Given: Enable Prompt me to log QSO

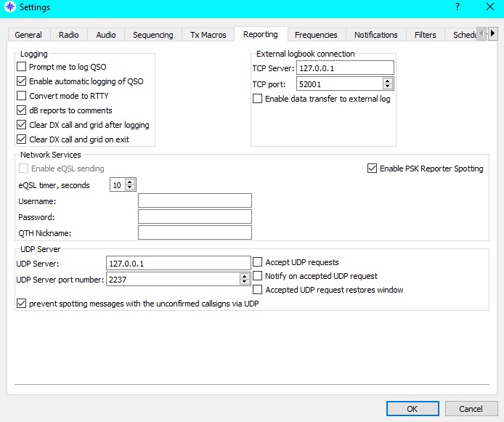Looking at the screenshot, I should point(21,67).
